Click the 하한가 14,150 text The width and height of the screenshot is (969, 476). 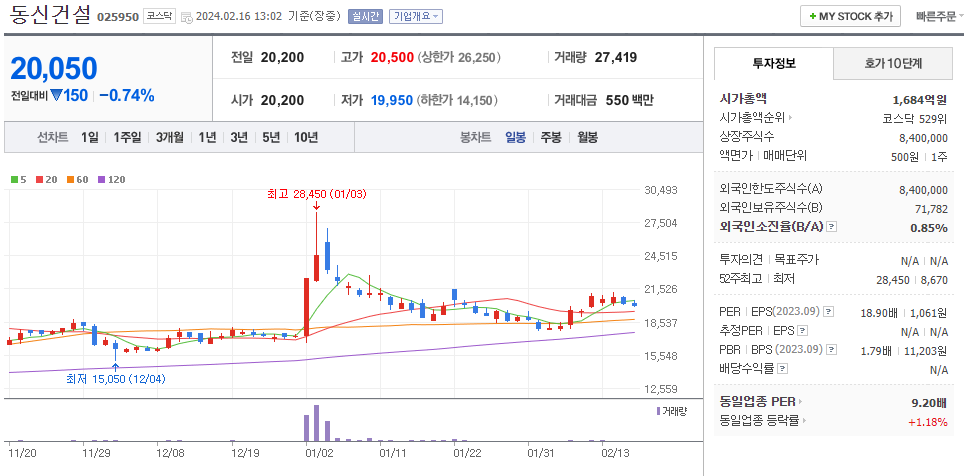[x=458, y=100]
